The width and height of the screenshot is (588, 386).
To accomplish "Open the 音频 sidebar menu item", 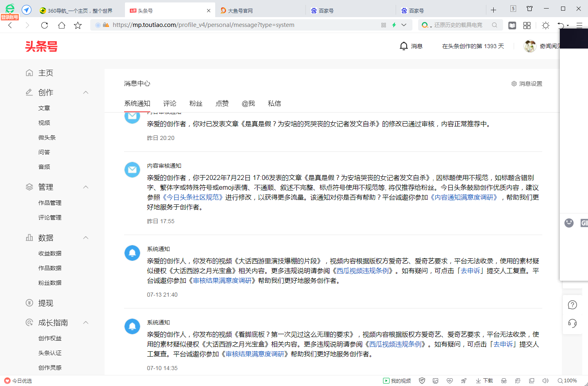I will [44, 167].
